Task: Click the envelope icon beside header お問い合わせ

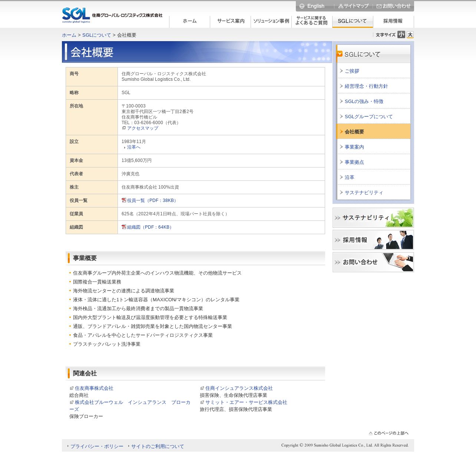Action: pos(379,6)
